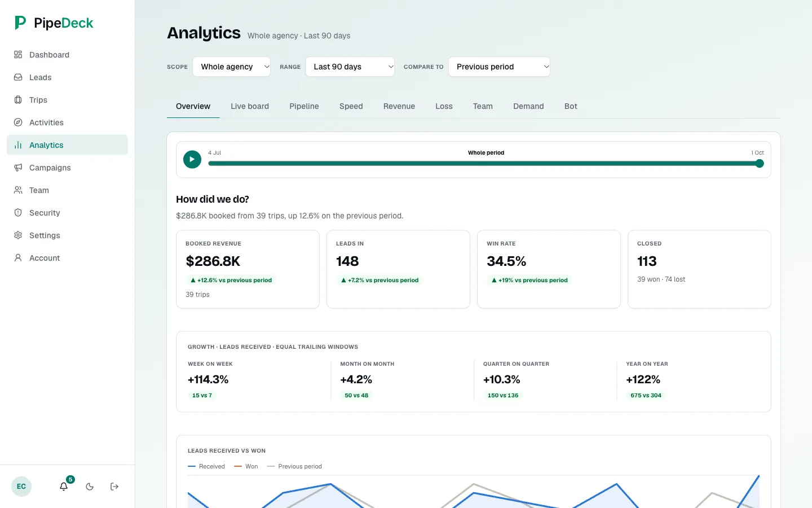Go to Leads inbox icon
The height and width of the screenshot is (508, 812).
coord(18,77)
